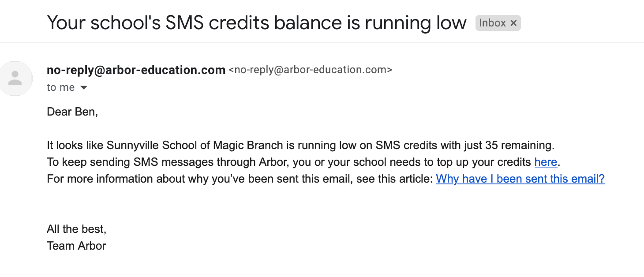644x277 pixels.
Task: Click the "to me" recipient text
Action: pyautogui.click(x=61, y=87)
